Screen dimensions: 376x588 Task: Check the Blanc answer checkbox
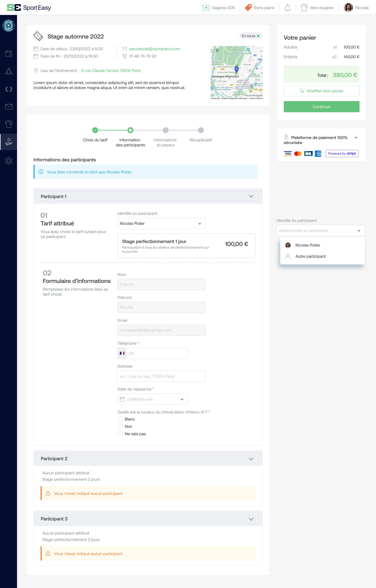point(120,419)
